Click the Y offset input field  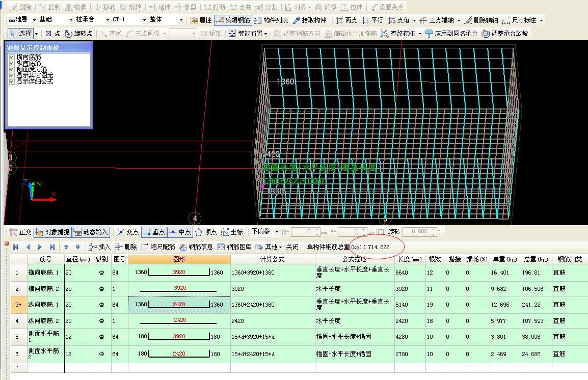tap(350, 232)
